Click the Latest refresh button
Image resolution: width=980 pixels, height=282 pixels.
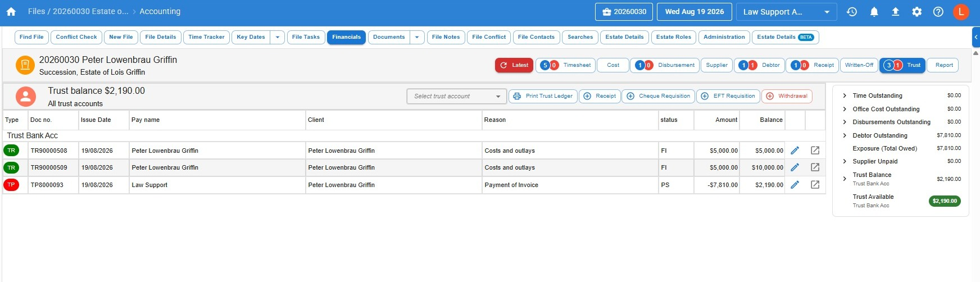tap(514, 65)
